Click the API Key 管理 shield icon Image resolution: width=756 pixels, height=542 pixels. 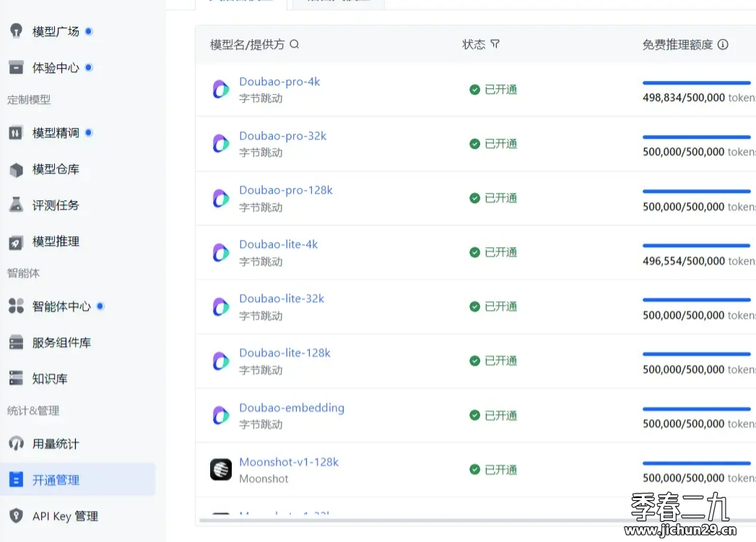coord(16,515)
